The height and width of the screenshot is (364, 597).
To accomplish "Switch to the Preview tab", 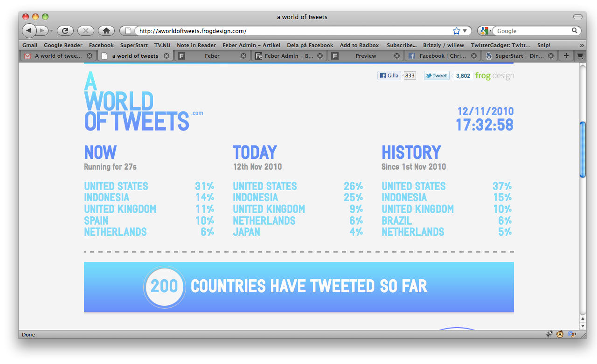I will tap(366, 56).
